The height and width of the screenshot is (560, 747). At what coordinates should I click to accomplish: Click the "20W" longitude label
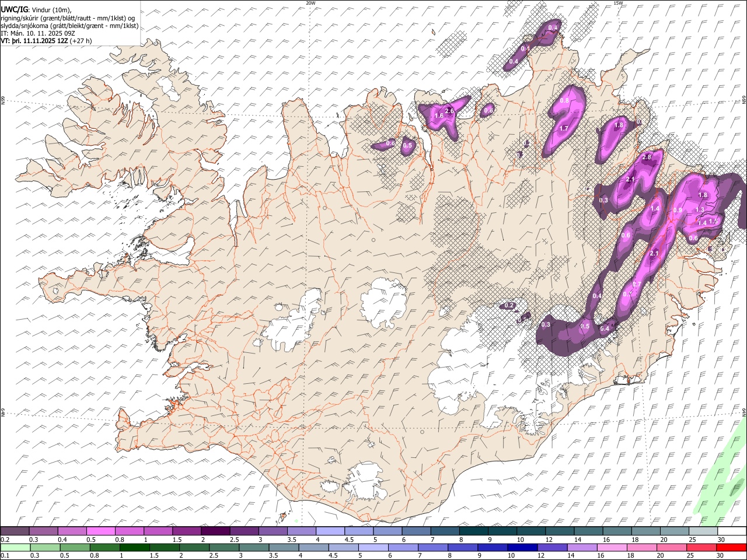click(310, 2)
